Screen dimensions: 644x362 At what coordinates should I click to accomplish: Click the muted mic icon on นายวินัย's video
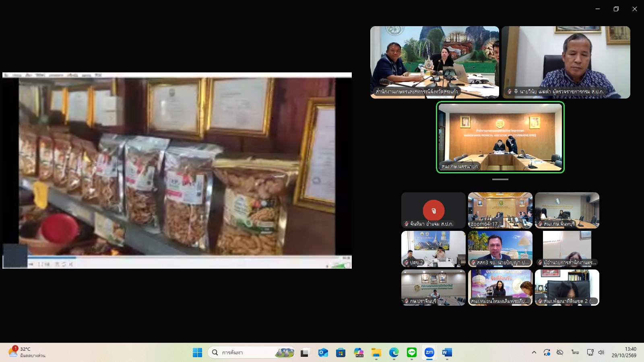510,92
